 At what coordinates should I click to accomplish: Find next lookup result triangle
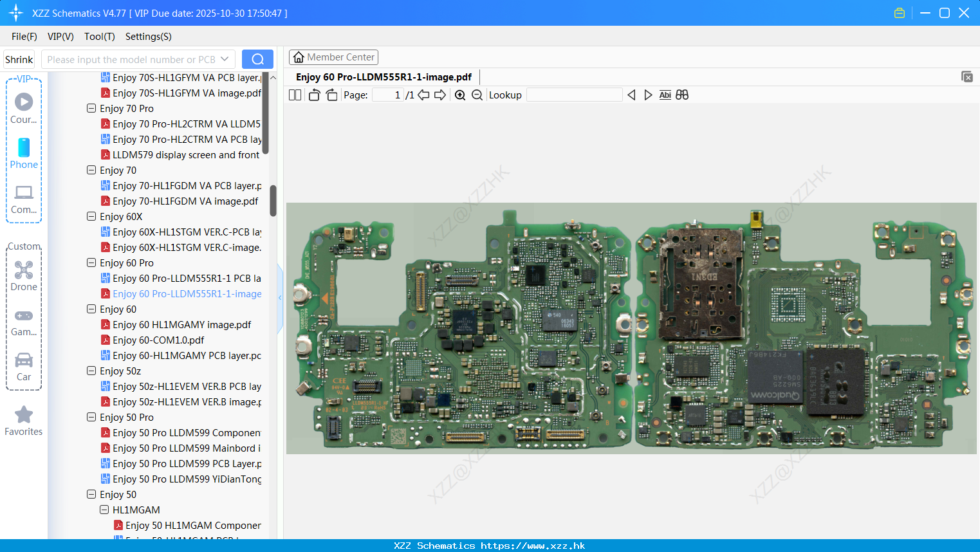click(x=648, y=95)
